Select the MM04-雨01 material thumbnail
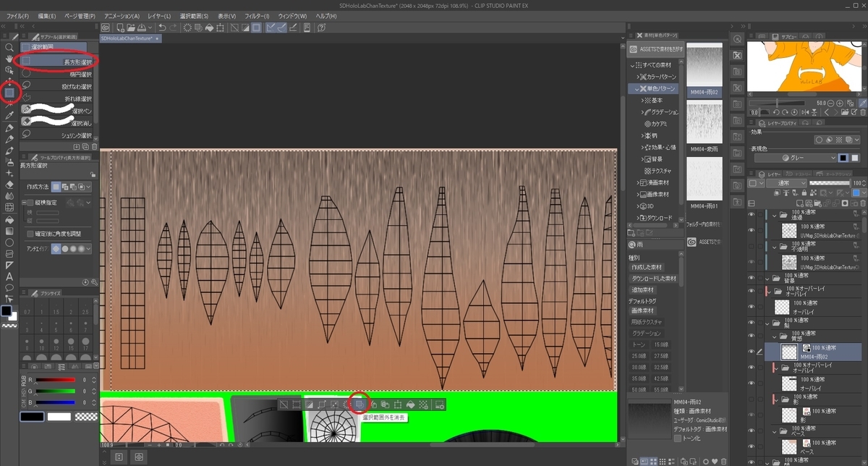The width and height of the screenshot is (868, 466). (704, 179)
